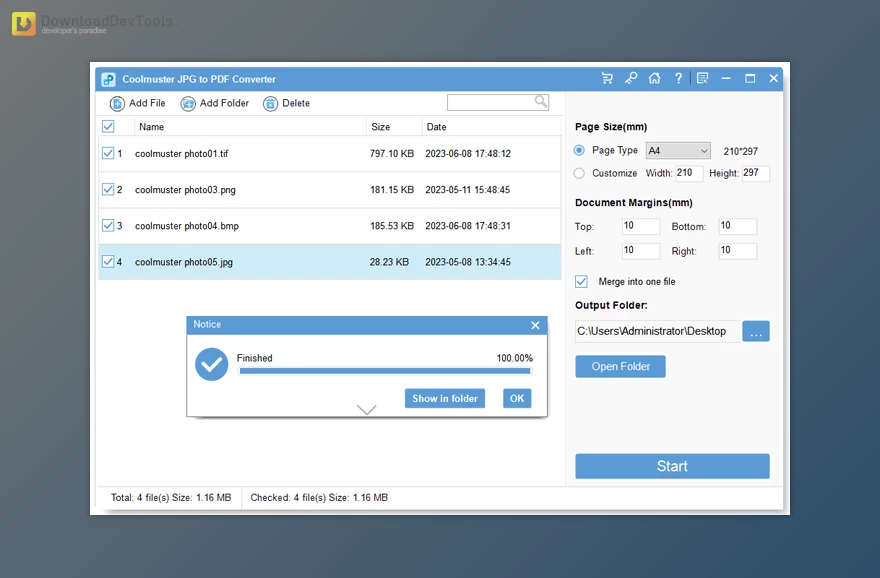Open the home website icon
Viewport: 880px width, 578px height.
(655, 77)
